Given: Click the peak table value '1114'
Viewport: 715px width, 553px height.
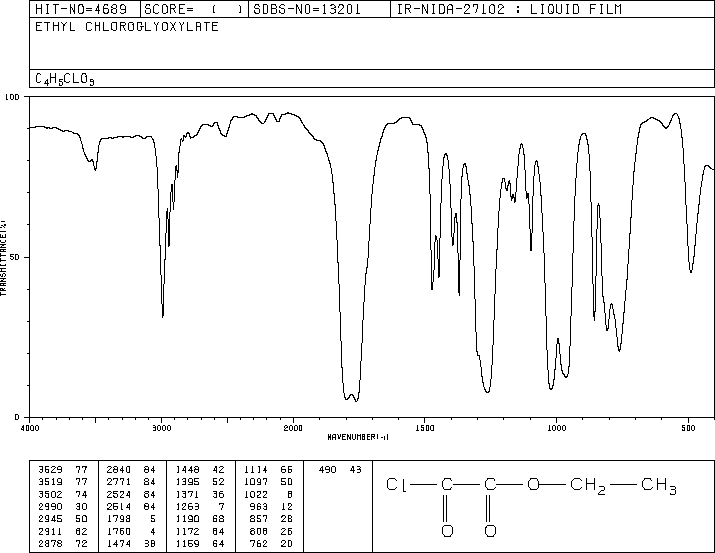Looking at the screenshot, I should click(x=255, y=470).
